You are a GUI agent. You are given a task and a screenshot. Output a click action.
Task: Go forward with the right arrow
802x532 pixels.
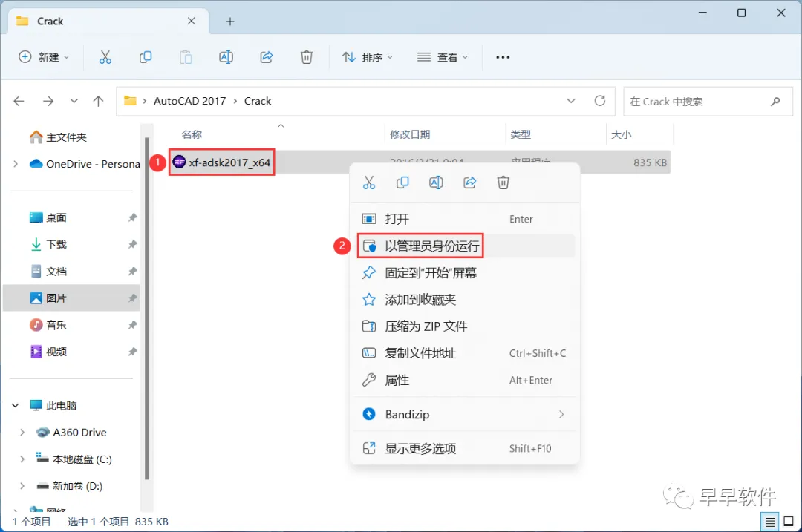(x=48, y=101)
